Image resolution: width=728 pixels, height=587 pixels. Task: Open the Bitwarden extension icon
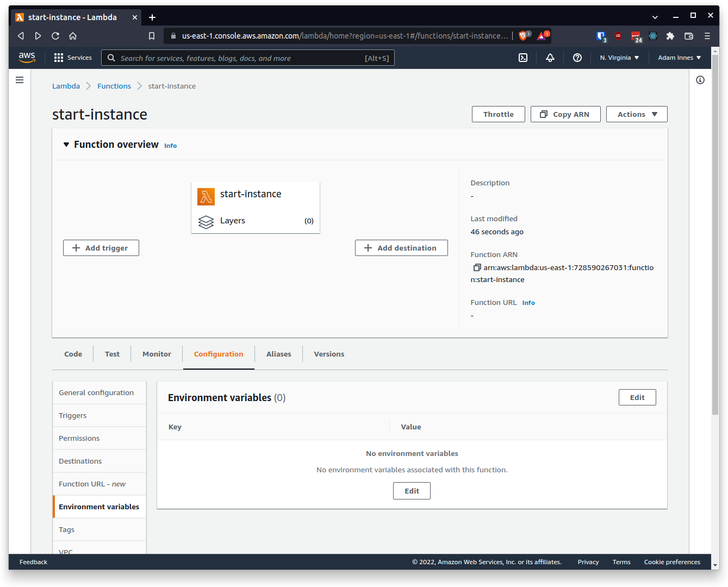601,36
